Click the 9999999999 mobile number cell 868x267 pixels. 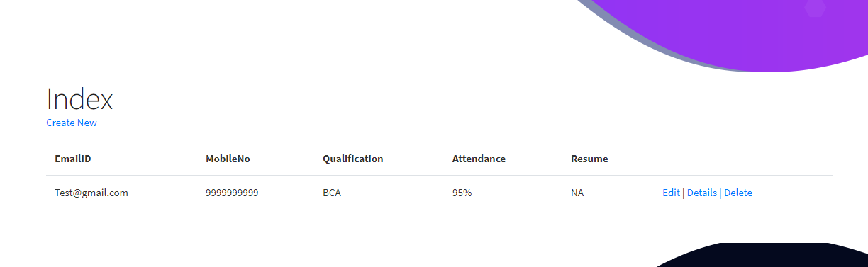tap(232, 193)
